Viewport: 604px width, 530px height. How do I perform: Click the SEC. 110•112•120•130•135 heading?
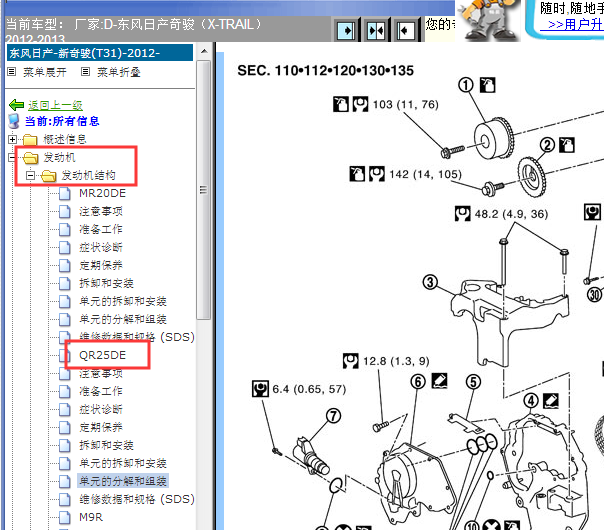coord(325,70)
